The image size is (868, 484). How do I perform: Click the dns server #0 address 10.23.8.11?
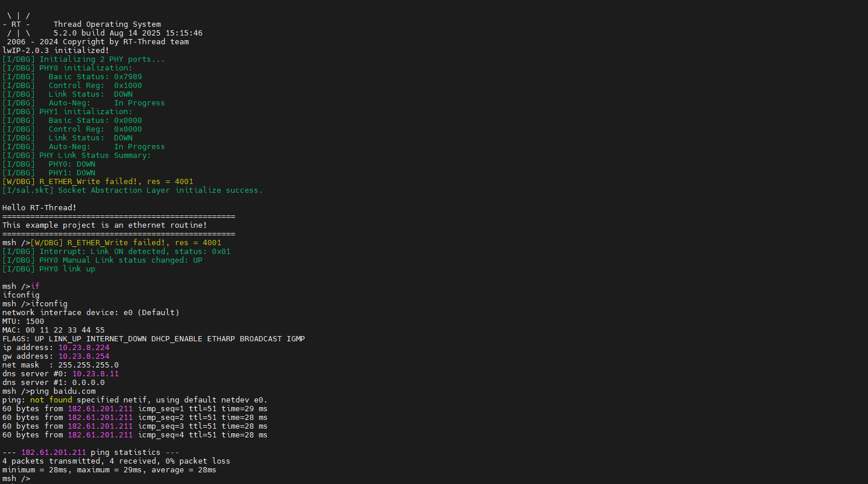click(95, 374)
